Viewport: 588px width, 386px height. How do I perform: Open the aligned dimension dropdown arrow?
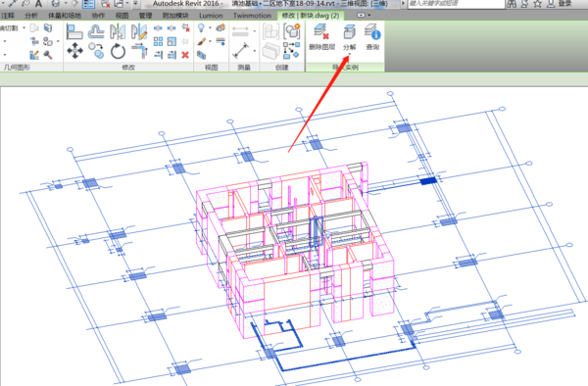[x=255, y=51]
